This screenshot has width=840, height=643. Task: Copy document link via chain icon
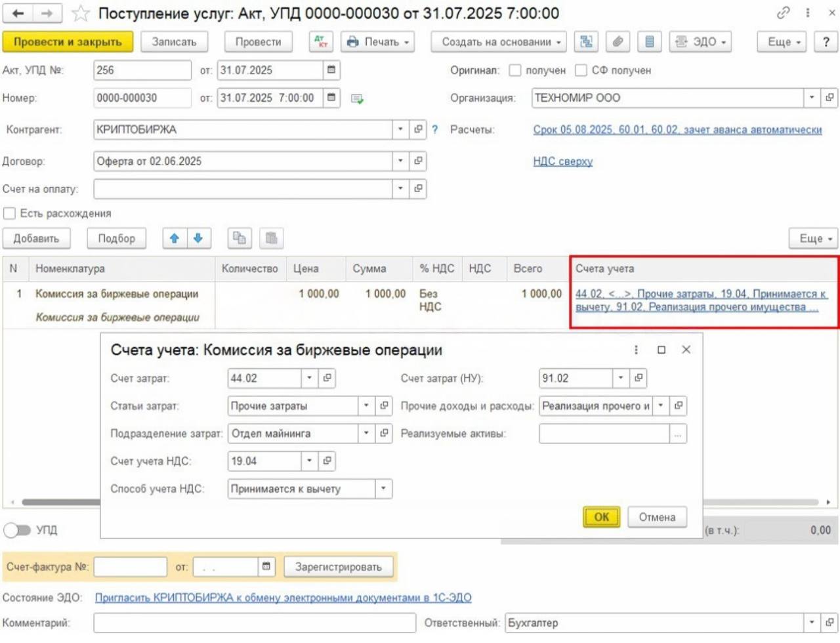point(783,13)
